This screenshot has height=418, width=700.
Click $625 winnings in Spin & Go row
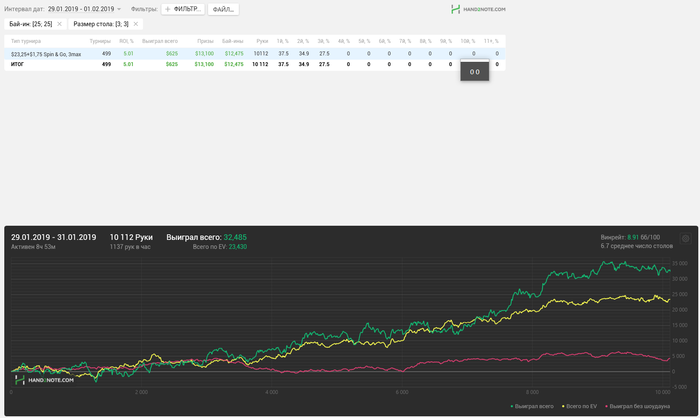point(172,54)
